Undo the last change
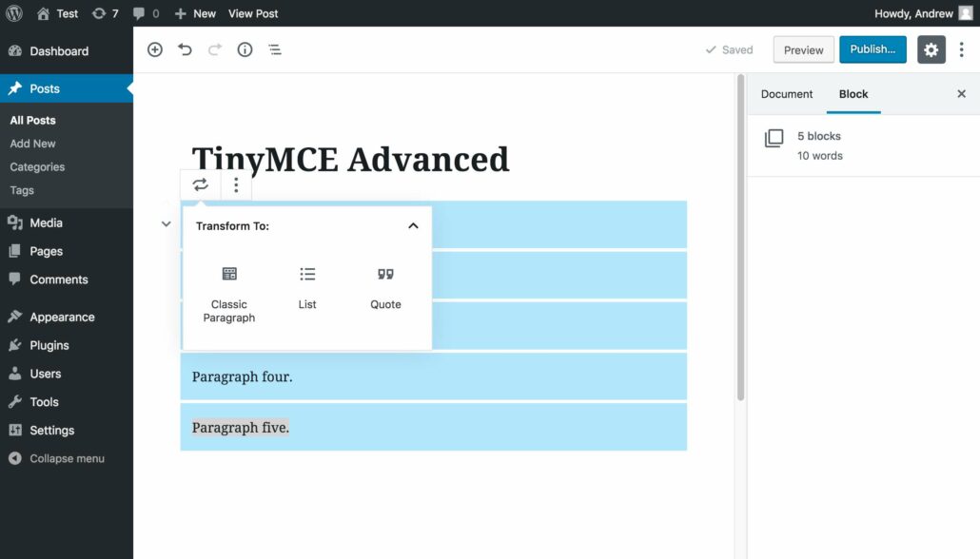Image resolution: width=980 pixels, height=559 pixels. coord(185,48)
